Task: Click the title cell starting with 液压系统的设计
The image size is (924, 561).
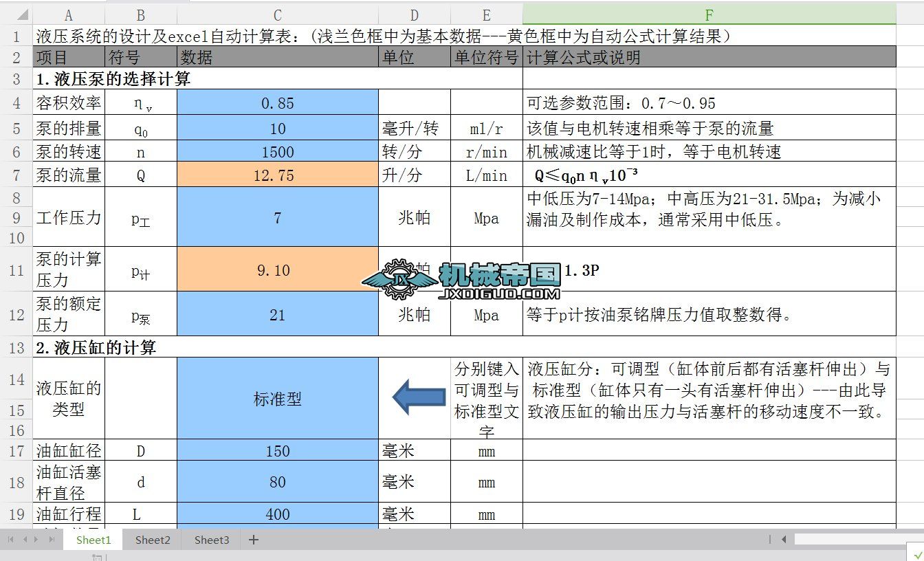Action: pos(464,36)
